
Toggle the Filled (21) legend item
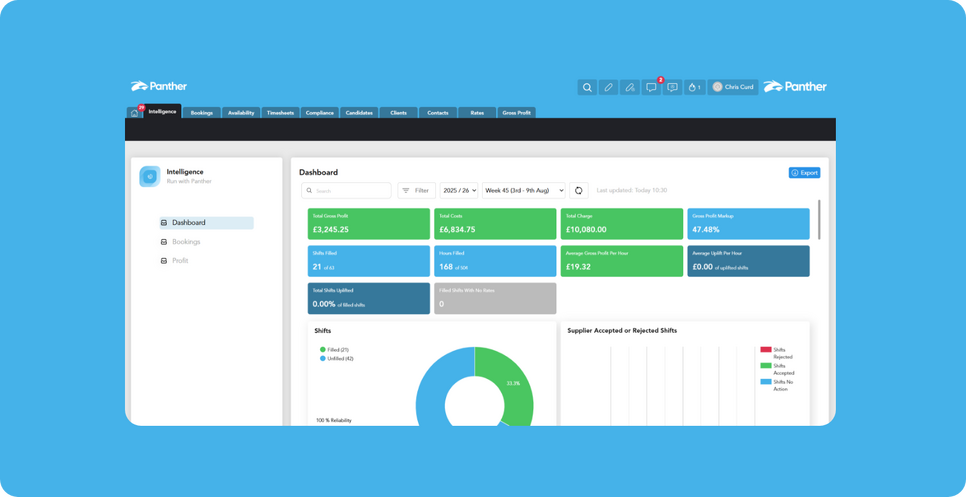tap(333, 350)
